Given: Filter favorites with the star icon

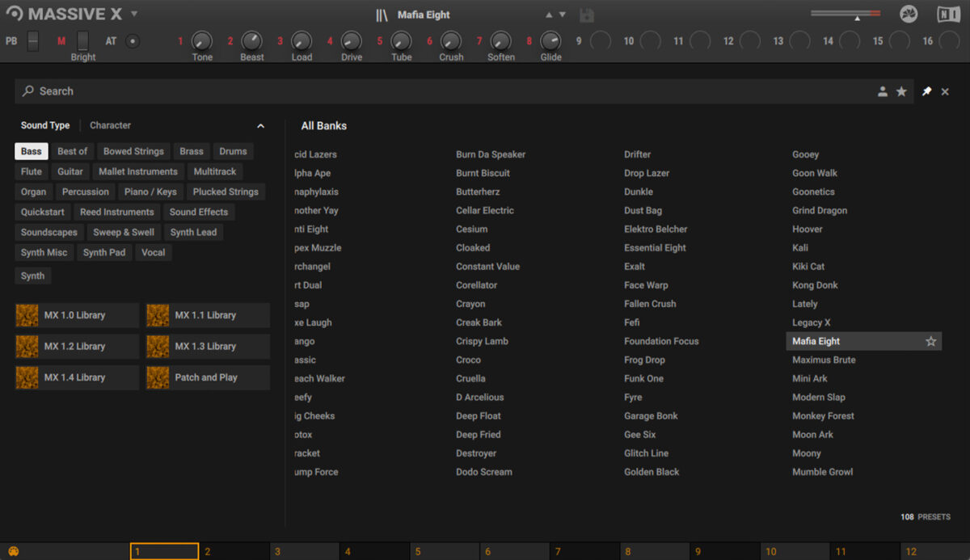Looking at the screenshot, I should pos(901,92).
